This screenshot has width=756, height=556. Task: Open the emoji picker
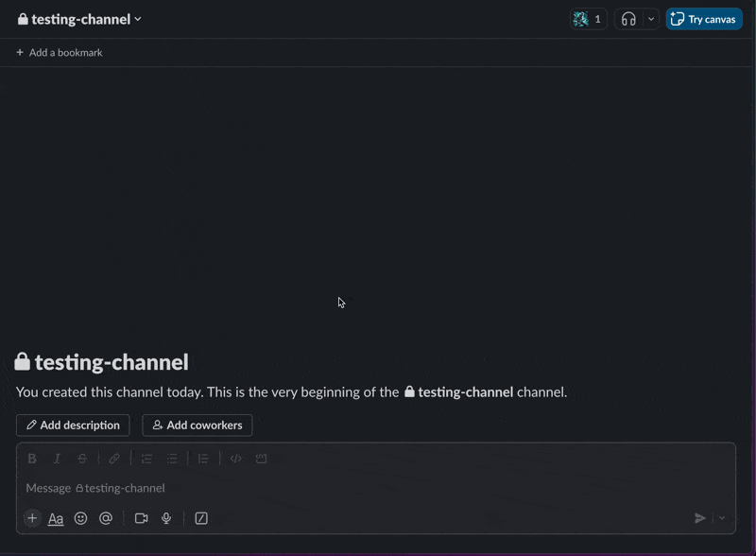(x=81, y=518)
